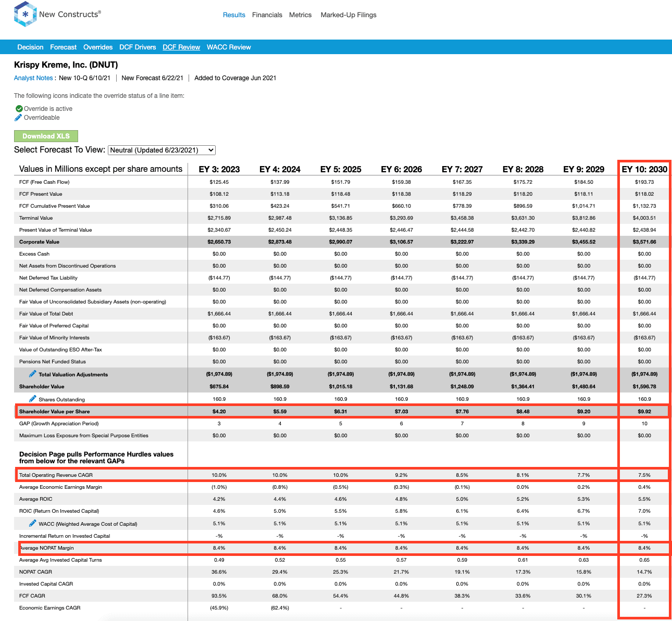
Task: Click pencil icon beside Total Valuation Adjustments
Action: (32, 374)
